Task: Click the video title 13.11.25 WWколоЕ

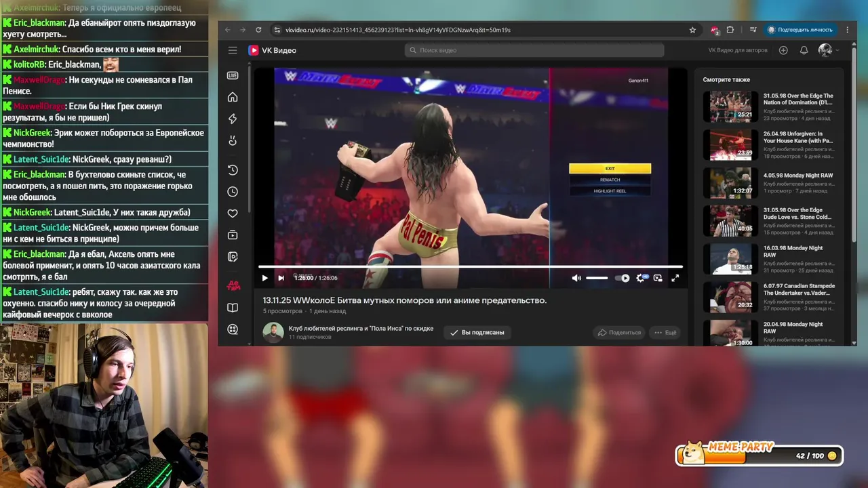Action: pyautogui.click(x=405, y=300)
